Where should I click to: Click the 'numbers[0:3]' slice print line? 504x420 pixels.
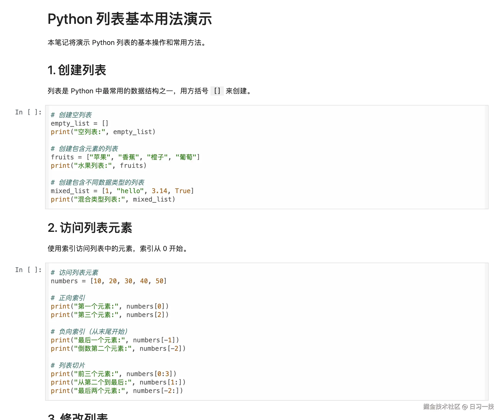coord(113,374)
